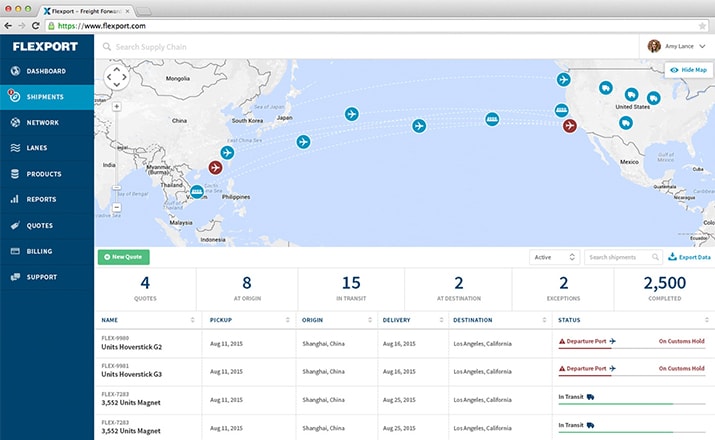
Task: Click the Hoverstick G2 status progress bar
Action: click(x=632, y=348)
